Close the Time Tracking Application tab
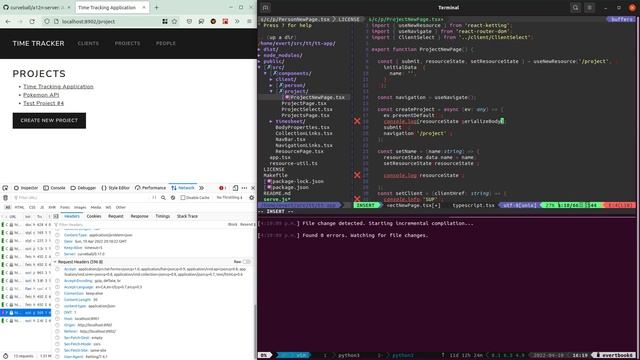Image resolution: width=640 pixels, height=360 pixels. [x=144, y=7]
